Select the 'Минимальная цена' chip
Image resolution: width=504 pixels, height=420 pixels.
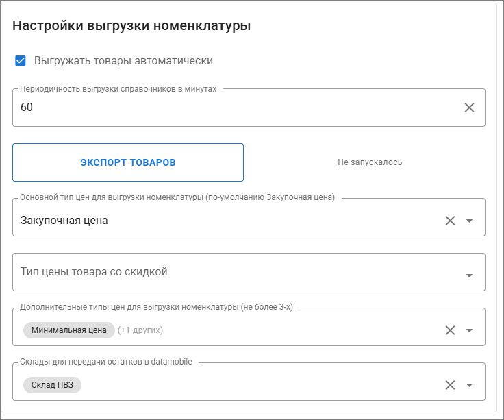coord(68,330)
